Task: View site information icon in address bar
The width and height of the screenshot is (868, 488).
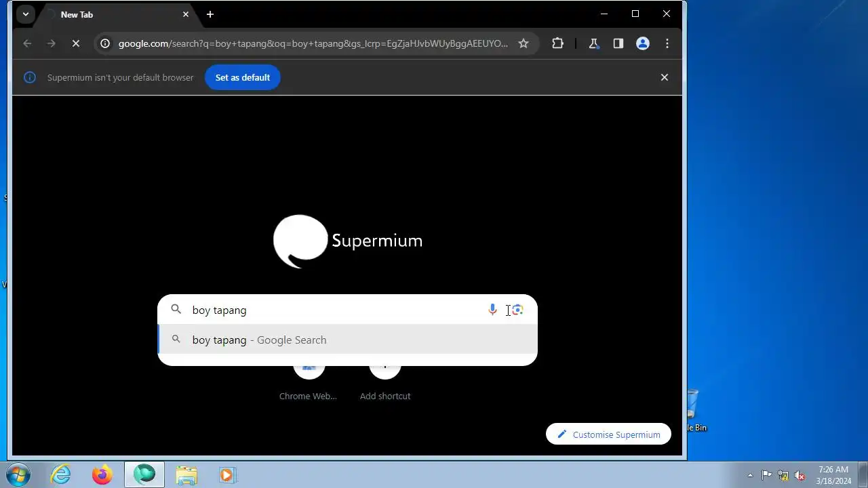Action: 105,43
